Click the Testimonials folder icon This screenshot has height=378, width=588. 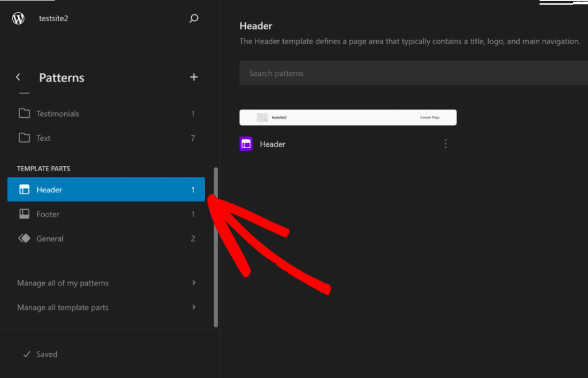pyautogui.click(x=24, y=113)
